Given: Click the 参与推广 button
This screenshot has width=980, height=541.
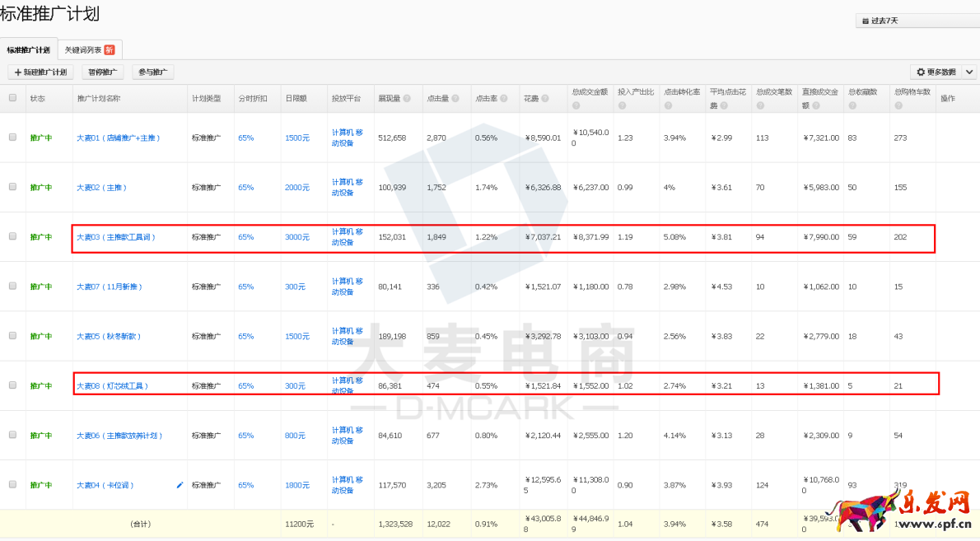Looking at the screenshot, I should tap(152, 72).
